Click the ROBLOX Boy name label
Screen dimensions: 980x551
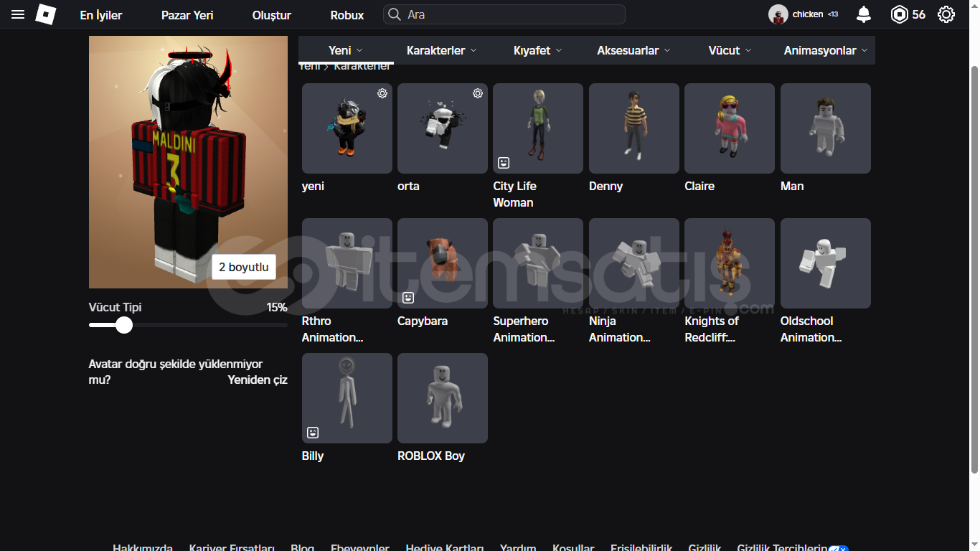[431, 456]
